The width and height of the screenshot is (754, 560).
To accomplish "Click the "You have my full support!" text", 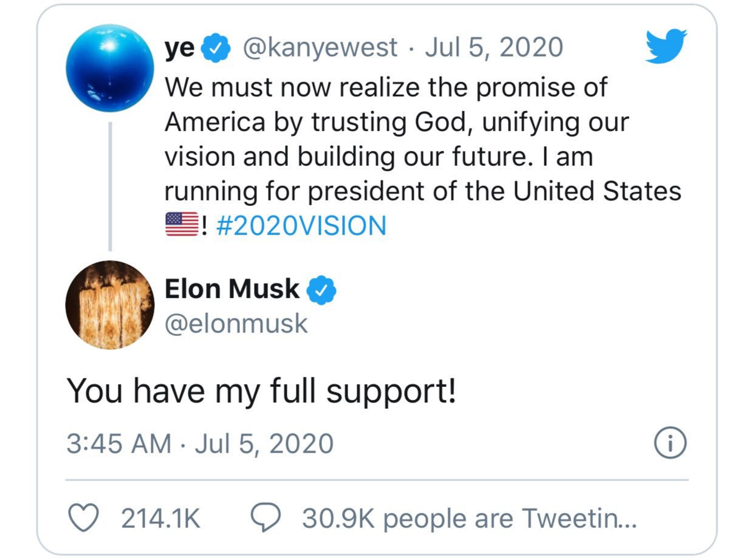I will click(261, 391).
